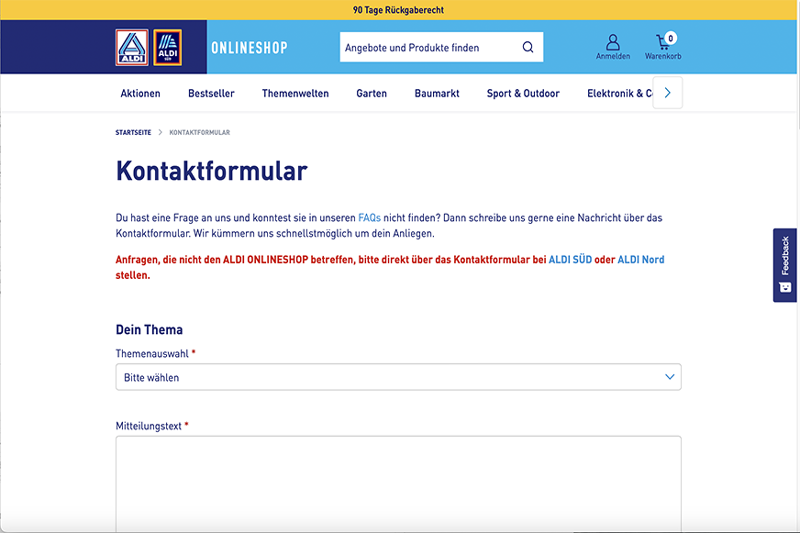Viewport: 800px width, 533px height.
Task: Follow the FAQs link
Action: (369, 218)
